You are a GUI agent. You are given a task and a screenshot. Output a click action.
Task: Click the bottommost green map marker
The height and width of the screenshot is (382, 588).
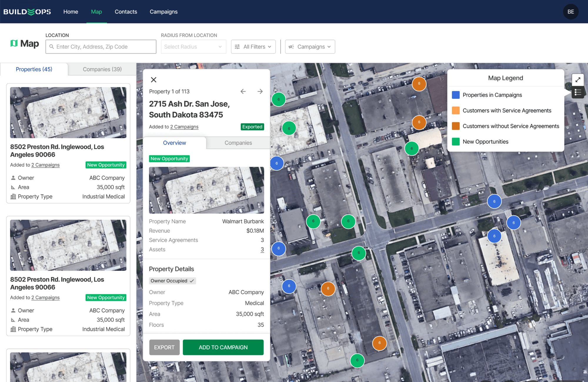point(357,361)
